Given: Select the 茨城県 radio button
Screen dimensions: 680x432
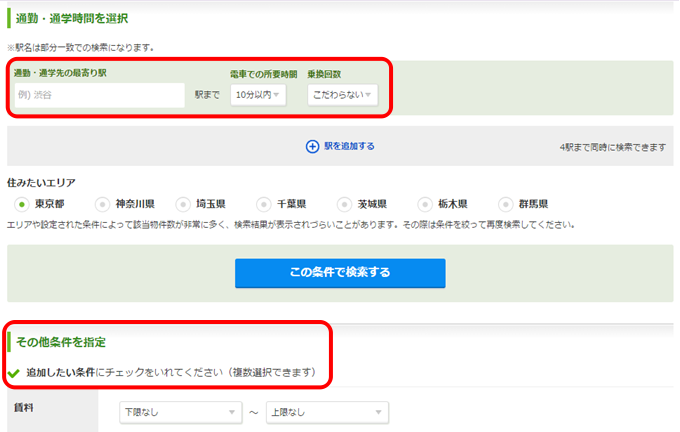Looking at the screenshot, I should pos(346,203).
